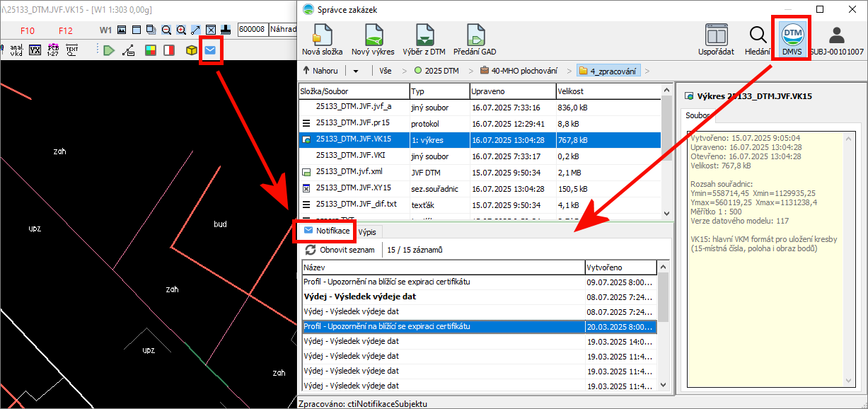Click the 600008 input field
Screen dimensions: 868x409
pyautogui.click(x=252, y=30)
